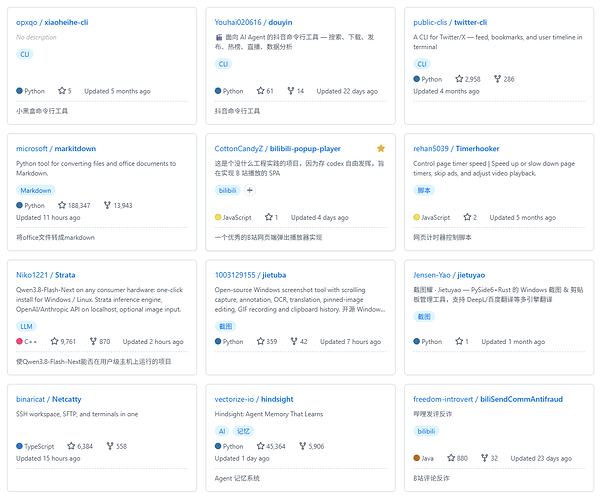The height and width of the screenshot is (499, 612).
Task: Click the bilibili tag on bilibili-popup-player card
Action: click(228, 190)
